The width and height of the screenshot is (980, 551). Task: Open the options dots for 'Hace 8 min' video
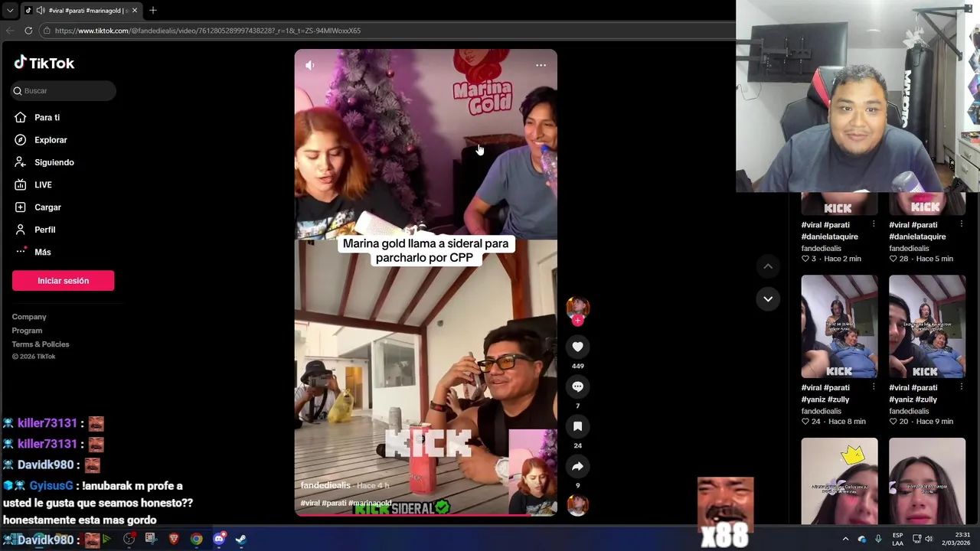[x=874, y=387]
